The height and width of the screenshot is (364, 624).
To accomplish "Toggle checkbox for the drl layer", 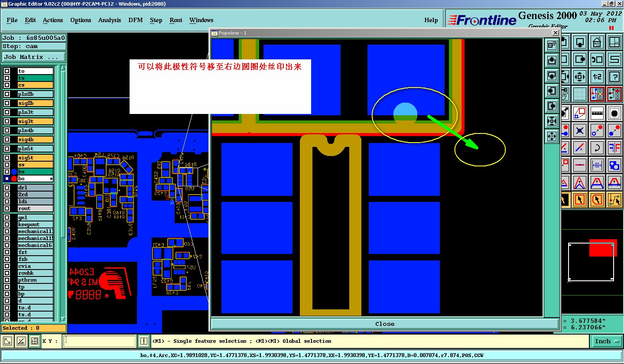I will [7, 188].
